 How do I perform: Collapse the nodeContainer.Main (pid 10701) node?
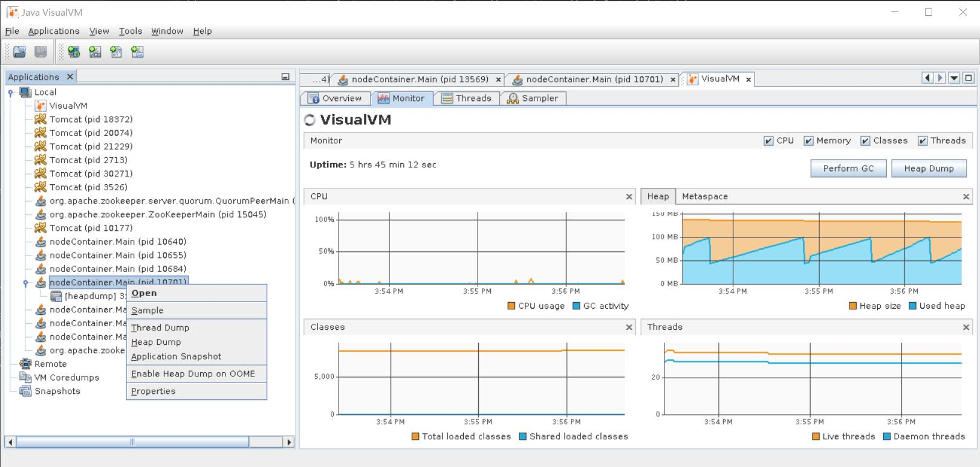[x=25, y=283]
